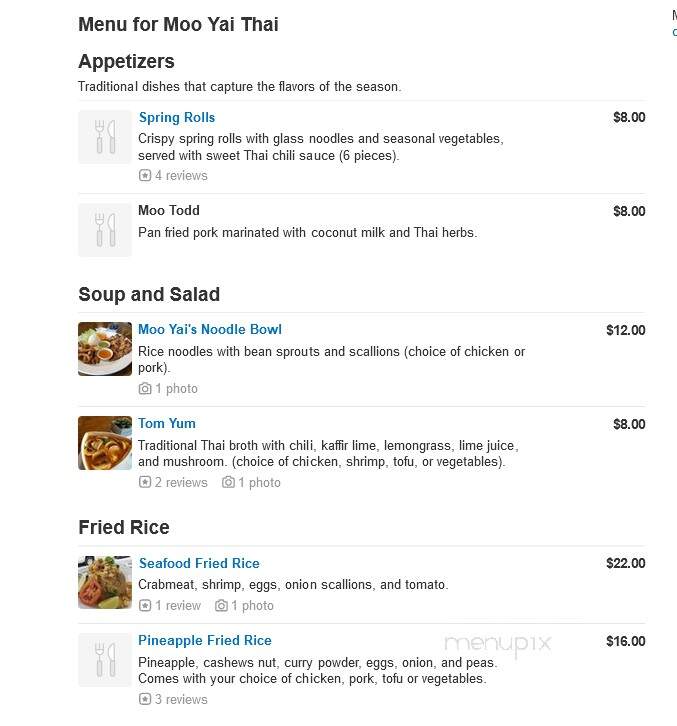This screenshot has height=726, width=677.
Task: Click the camera icon under Moo Yai's Noodle Bowl
Action: tap(145, 388)
